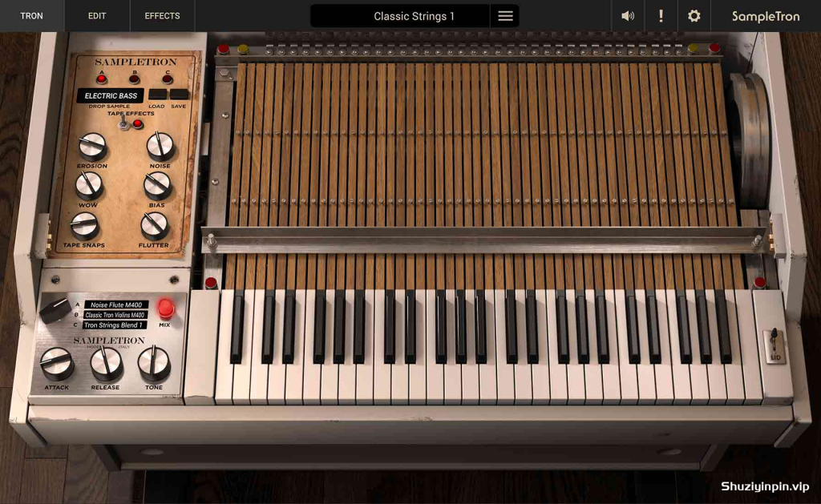Flip the Tape Effects toggle switch
Screen dimensions: 821x504
pyautogui.click(x=123, y=123)
